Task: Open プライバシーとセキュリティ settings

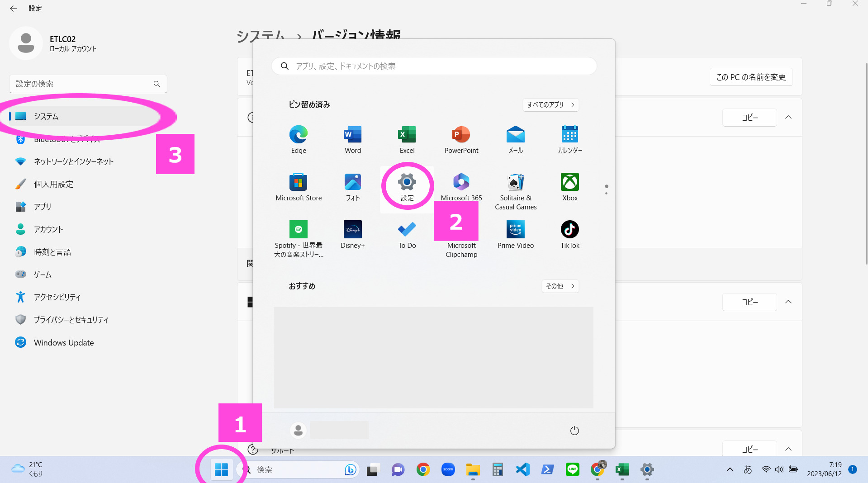Action: (88, 320)
